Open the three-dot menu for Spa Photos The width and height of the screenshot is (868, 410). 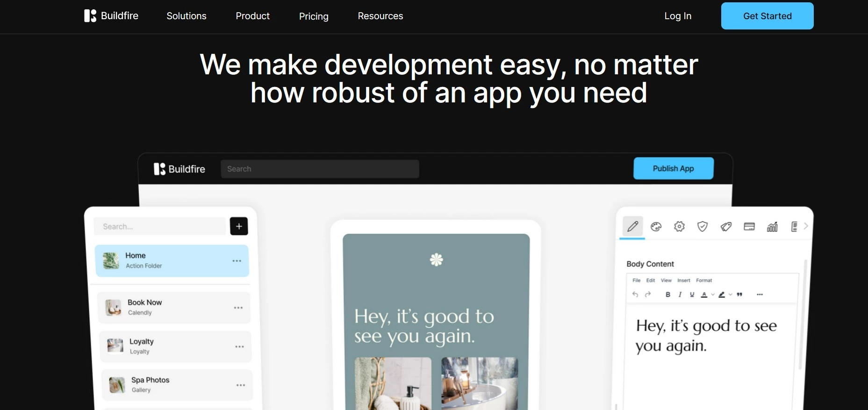(241, 385)
